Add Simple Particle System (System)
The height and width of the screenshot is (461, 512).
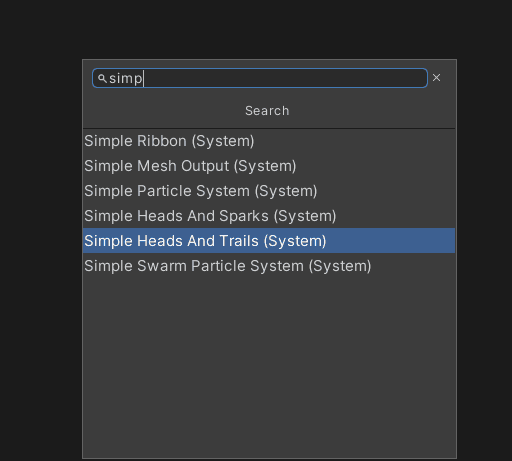tap(269, 191)
